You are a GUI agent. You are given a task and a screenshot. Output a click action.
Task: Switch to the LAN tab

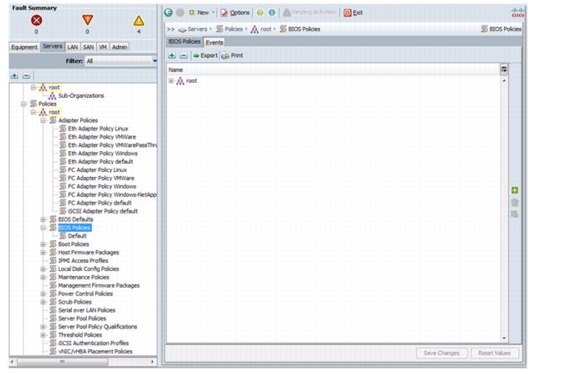click(73, 47)
